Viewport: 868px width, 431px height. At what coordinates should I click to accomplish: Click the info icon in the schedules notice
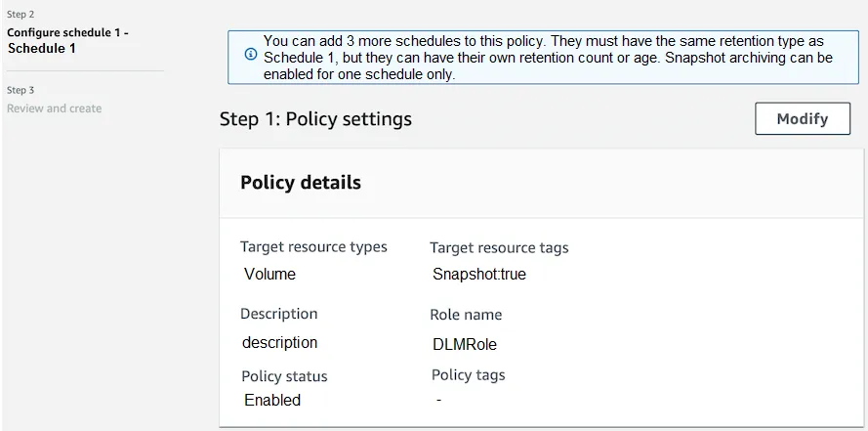(x=251, y=55)
